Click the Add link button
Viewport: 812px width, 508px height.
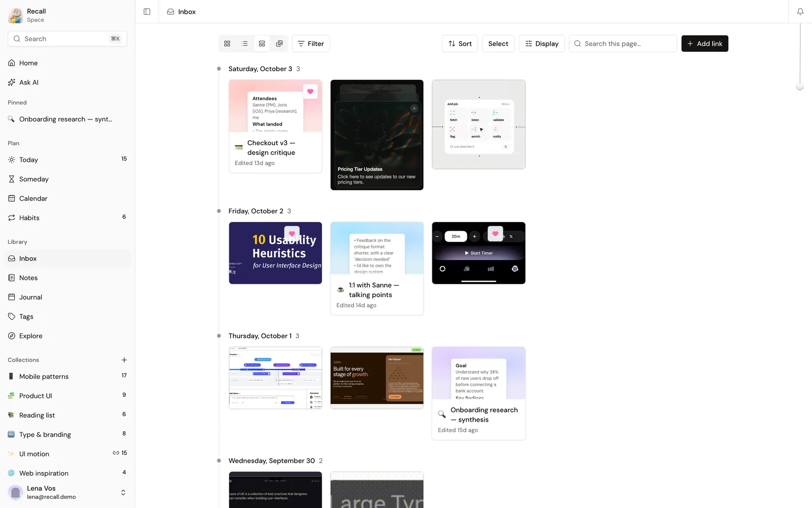pyautogui.click(x=704, y=44)
